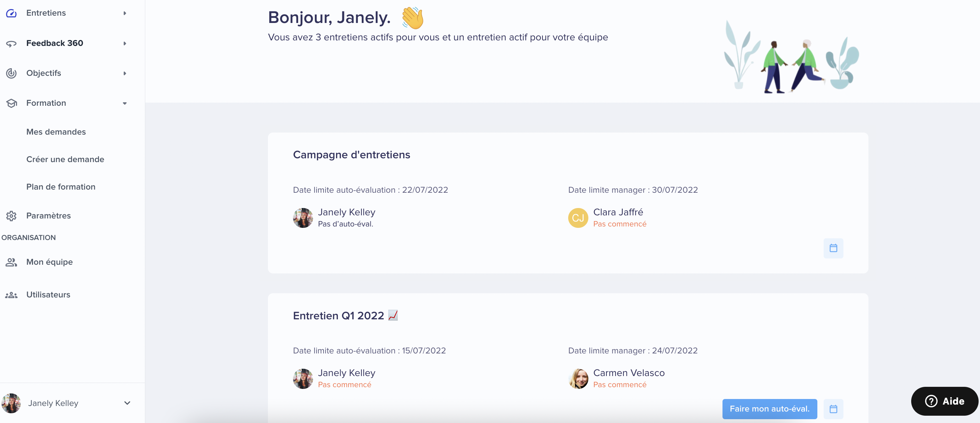Image resolution: width=980 pixels, height=423 pixels.
Task: Collapse the Formation submenu arrow
Action: pyautogui.click(x=125, y=103)
